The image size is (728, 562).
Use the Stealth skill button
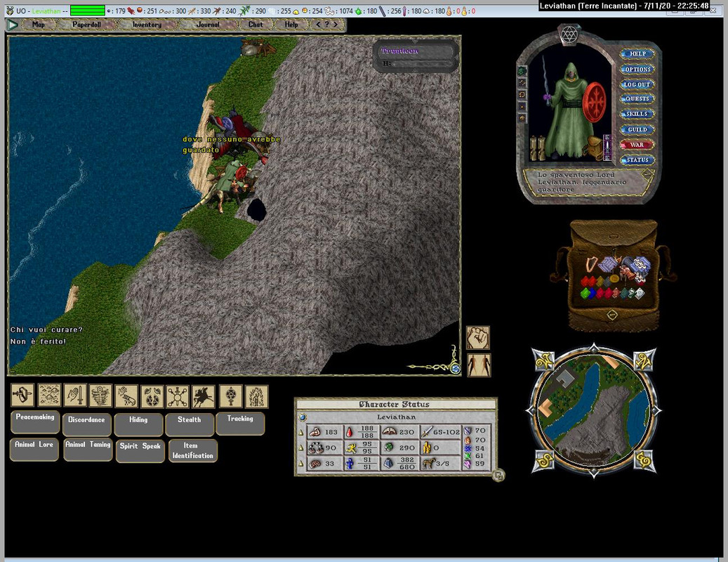[190, 424]
